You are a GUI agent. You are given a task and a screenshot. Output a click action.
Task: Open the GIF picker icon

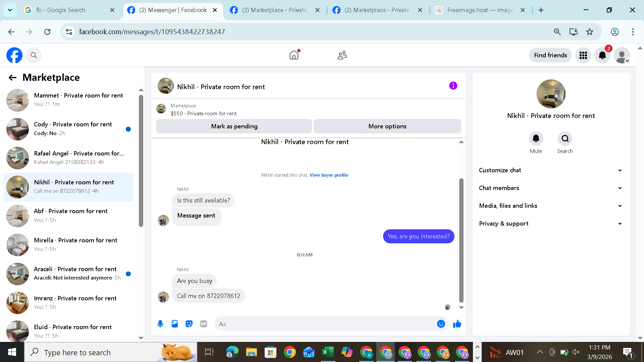pyautogui.click(x=204, y=324)
